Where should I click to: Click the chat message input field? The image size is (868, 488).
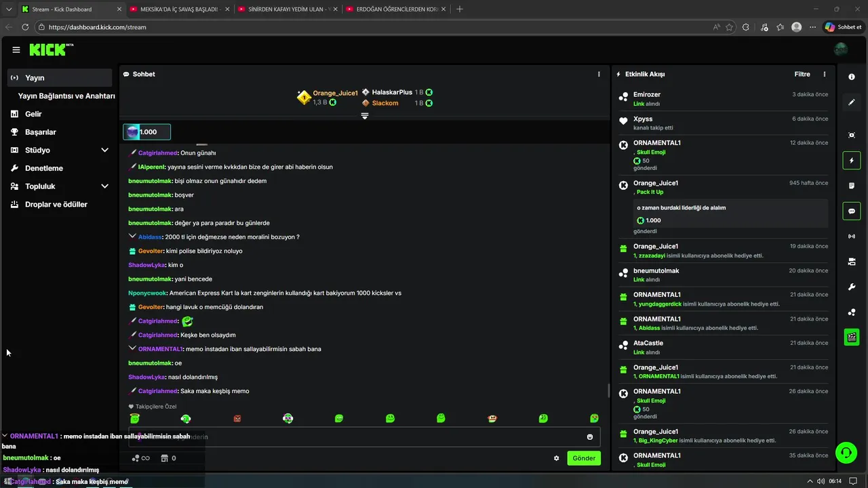[x=365, y=437]
